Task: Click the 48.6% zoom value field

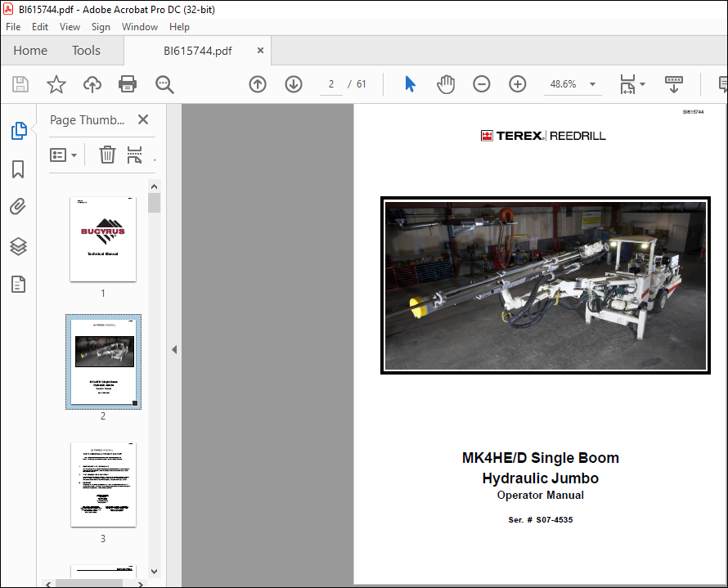Action: click(564, 84)
